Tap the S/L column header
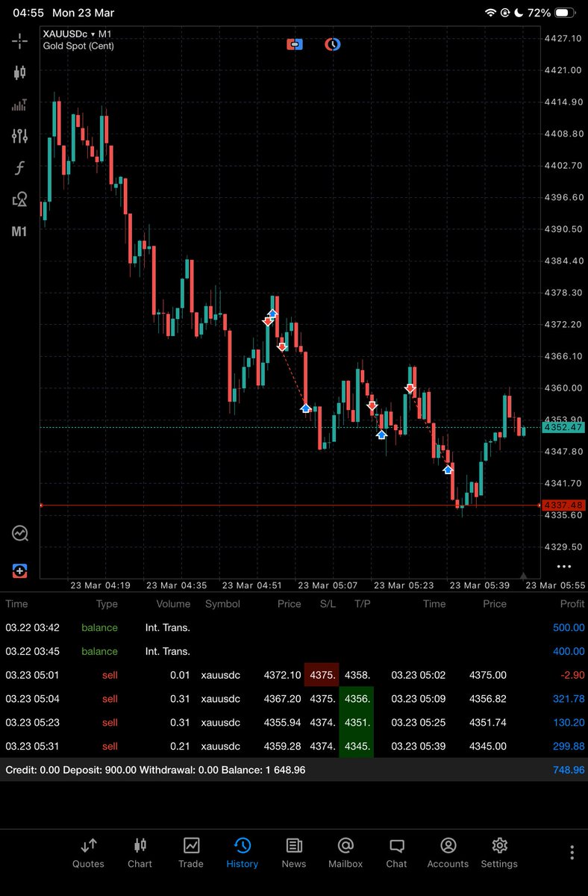Image resolution: width=588 pixels, height=896 pixels. click(x=328, y=604)
